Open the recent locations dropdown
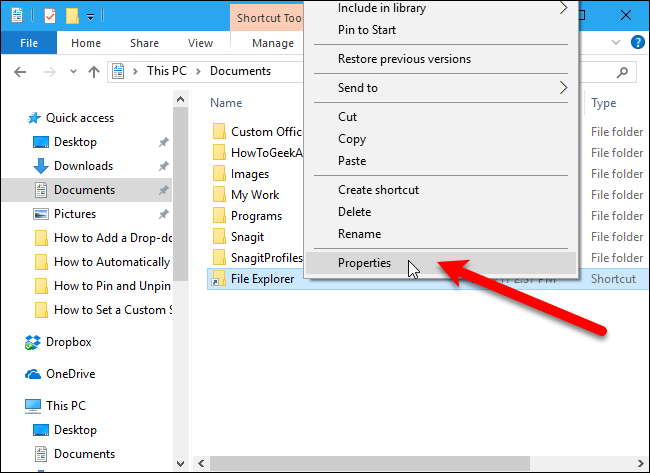 pyautogui.click(x=73, y=72)
